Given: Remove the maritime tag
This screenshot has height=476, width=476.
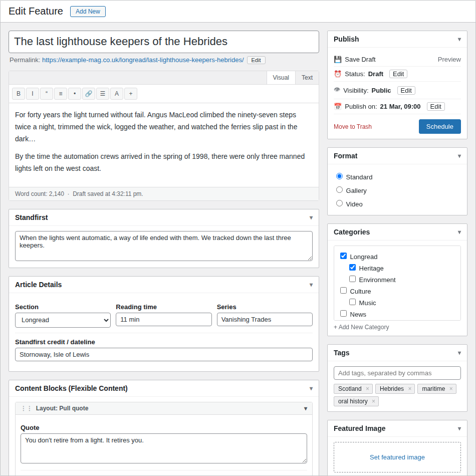Looking at the screenshot, I should point(451,389).
